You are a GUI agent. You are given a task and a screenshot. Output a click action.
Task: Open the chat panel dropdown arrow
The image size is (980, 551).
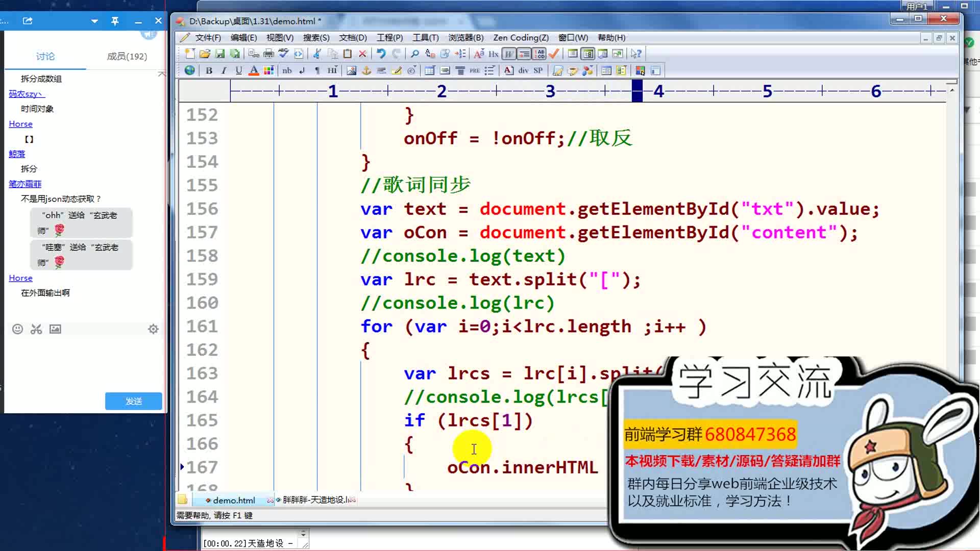point(94,21)
